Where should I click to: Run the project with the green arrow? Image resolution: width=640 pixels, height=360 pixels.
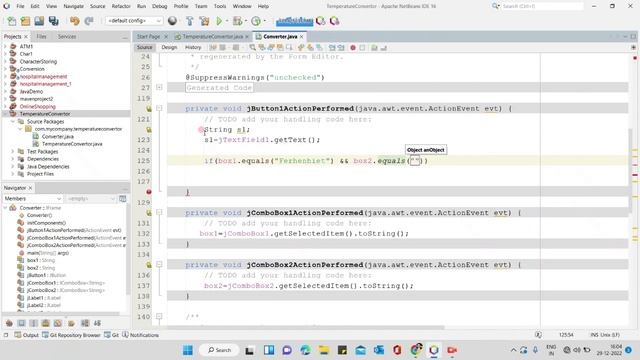[x=219, y=21]
